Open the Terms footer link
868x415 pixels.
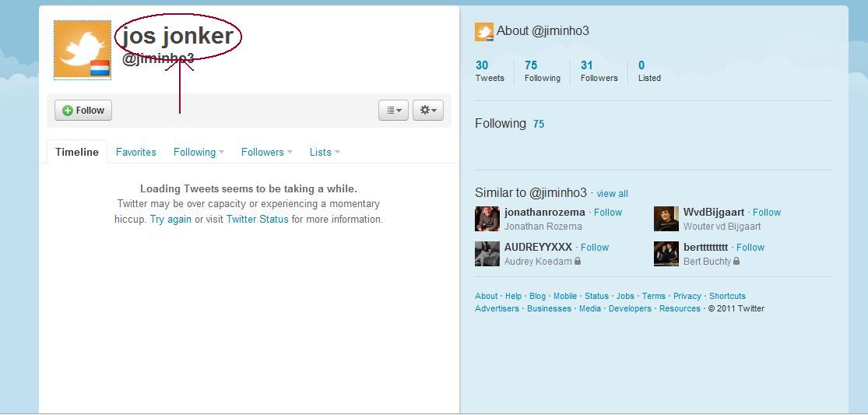tap(654, 296)
